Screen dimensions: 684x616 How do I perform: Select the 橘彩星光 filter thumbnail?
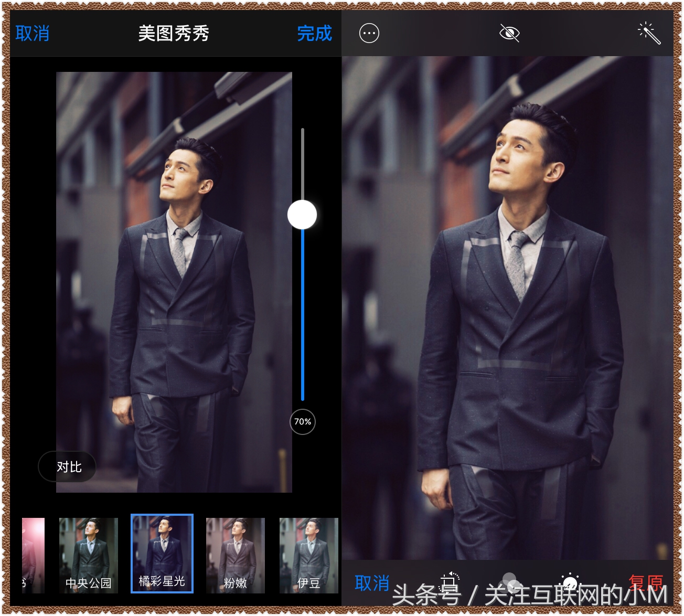162,554
